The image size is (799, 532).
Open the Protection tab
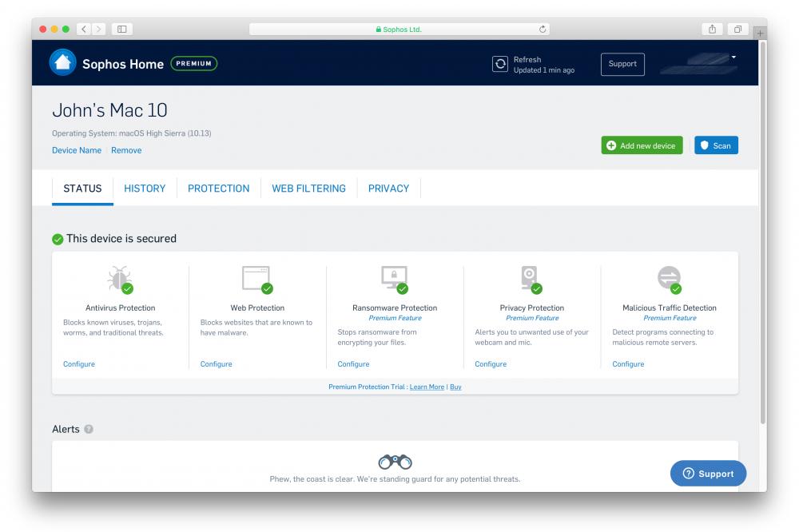tap(219, 189)
